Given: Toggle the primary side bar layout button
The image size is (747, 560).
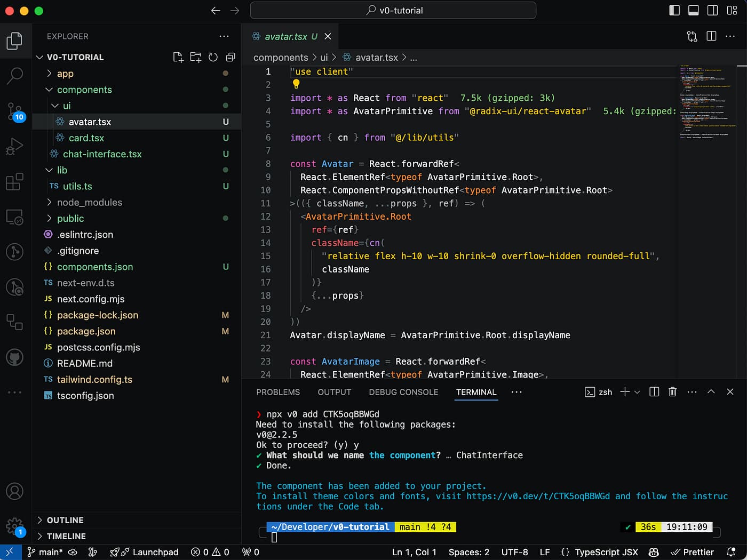Looking at the screenshot, I should click(x=674, y=10).
